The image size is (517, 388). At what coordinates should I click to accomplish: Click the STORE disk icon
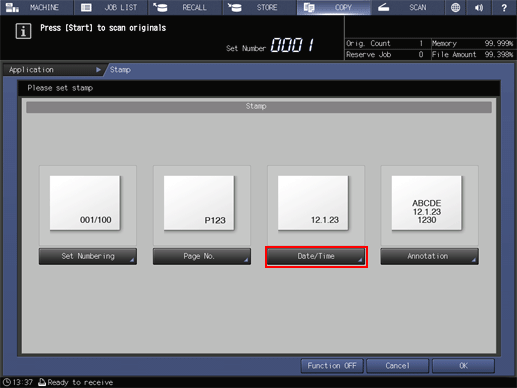coord(235,7)
